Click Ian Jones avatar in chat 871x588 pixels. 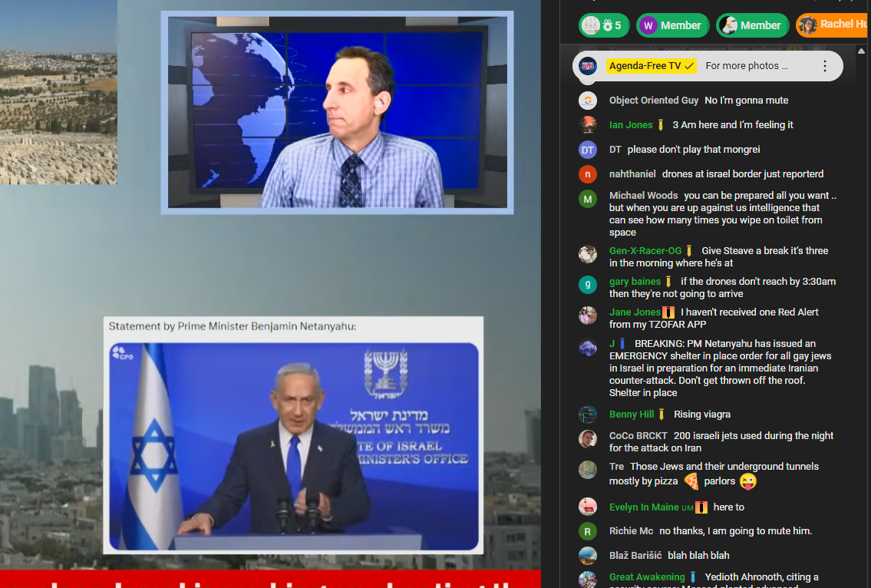tap(588, 124)
